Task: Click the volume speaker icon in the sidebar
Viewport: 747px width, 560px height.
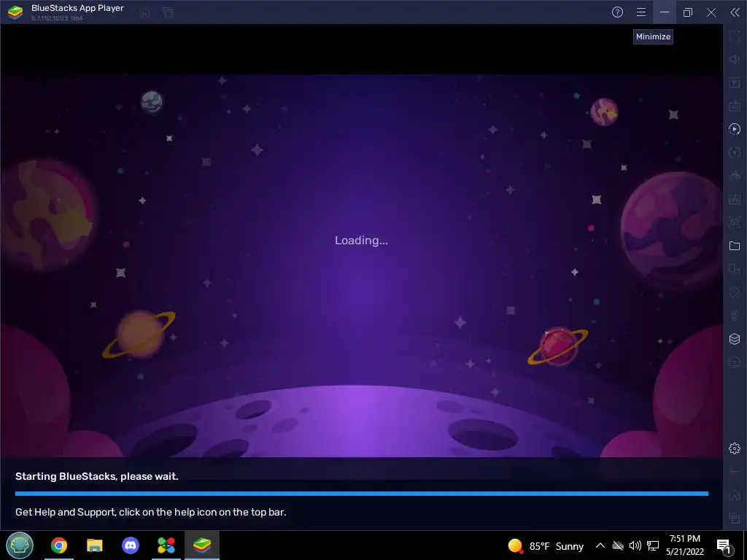Action: [735, 59]
